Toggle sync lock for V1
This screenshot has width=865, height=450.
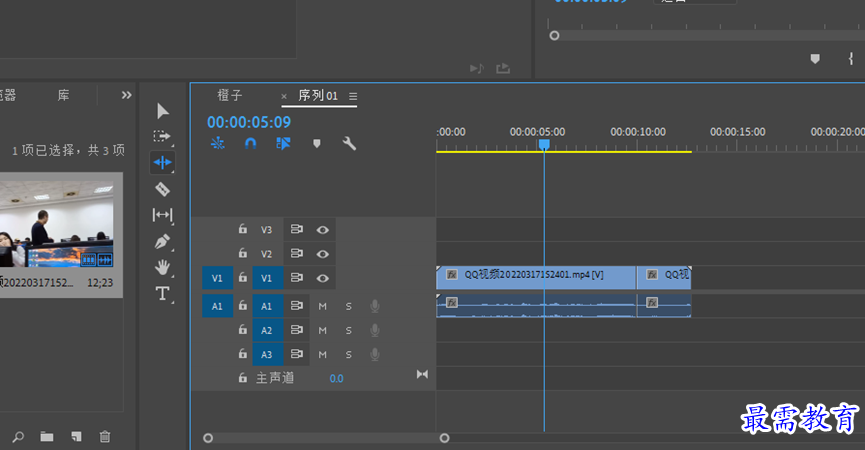click(x=297, y=277)
